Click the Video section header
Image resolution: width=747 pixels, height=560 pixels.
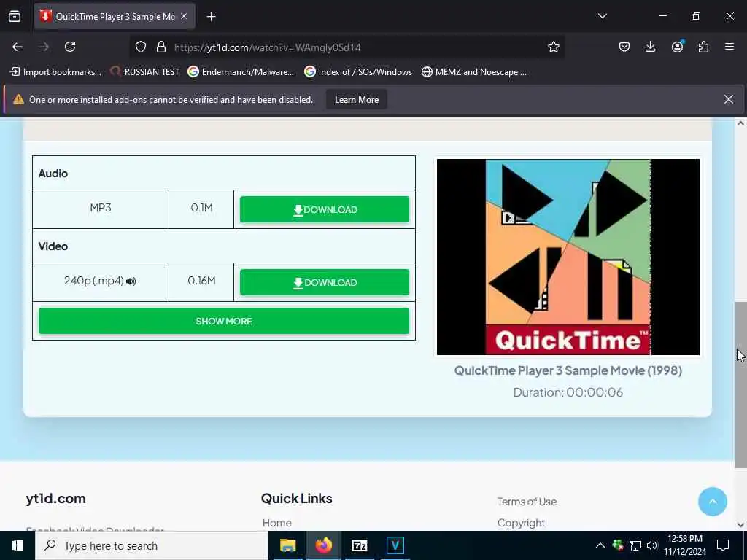pyautogui.click(x=53, y=246)
